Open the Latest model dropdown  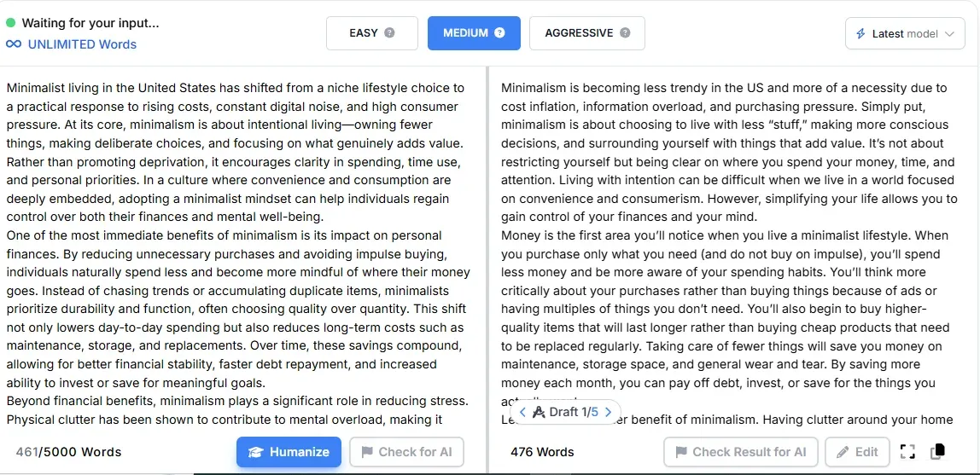[905, 34]
